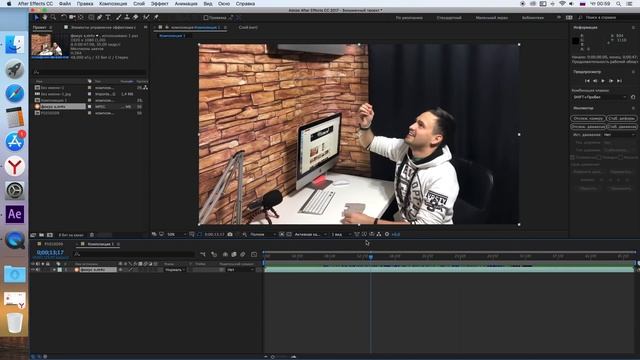Open the Эффект menu

[x=159, y=4]
